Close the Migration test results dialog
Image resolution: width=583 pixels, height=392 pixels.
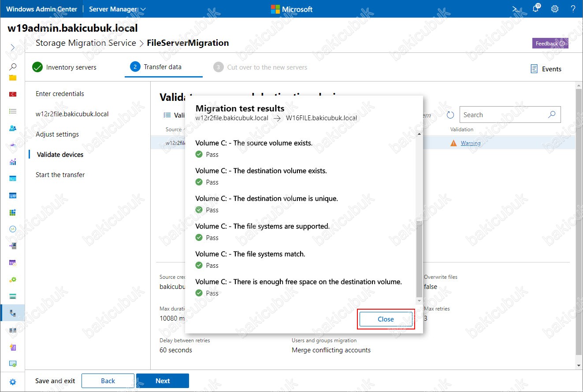[x=386, y=319]
